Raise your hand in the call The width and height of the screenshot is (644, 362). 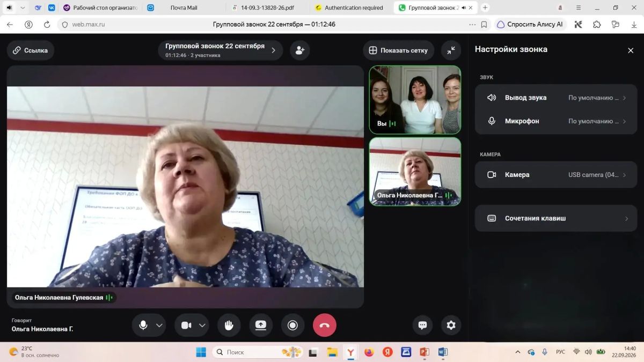pyautogui.click(x=229, y=325)
